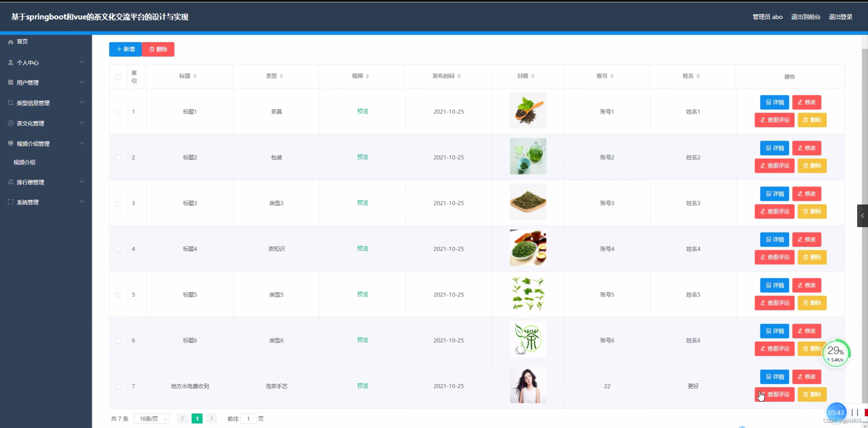Viewport: 868px width, 428px height.
Task: Check the select-all checkbox in table header
Action: coord(118,77)
